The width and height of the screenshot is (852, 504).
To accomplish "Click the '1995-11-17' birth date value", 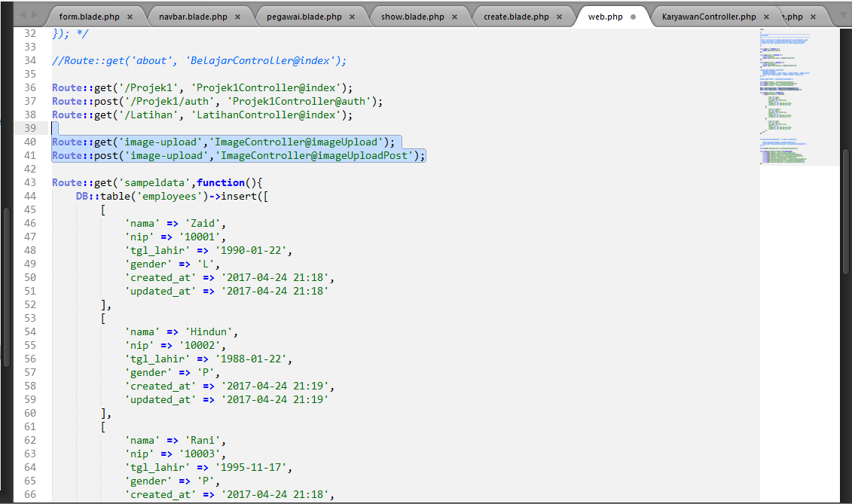I will point(251,468).
